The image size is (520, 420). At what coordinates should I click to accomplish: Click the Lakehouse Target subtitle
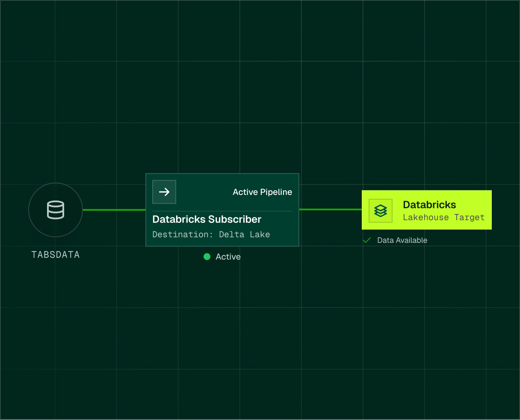click(x=444, y=217)
